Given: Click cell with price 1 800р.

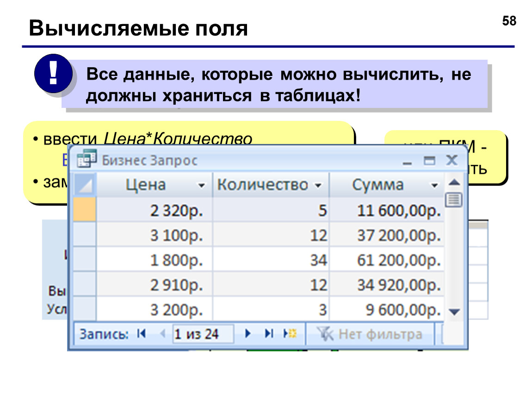Looking at the screenshot, I should (x=155, y=260).
